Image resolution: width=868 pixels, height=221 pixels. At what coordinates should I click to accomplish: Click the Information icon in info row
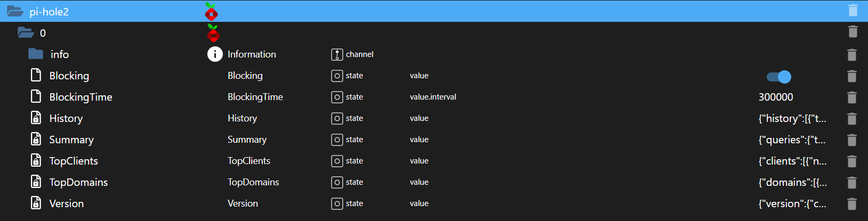(x=215, y=54)
